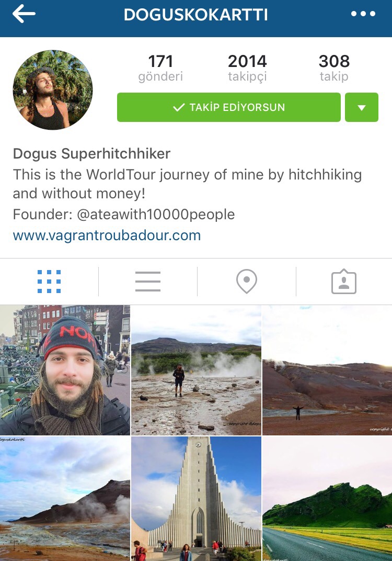Tap the round profile picture

pos(53,90)
